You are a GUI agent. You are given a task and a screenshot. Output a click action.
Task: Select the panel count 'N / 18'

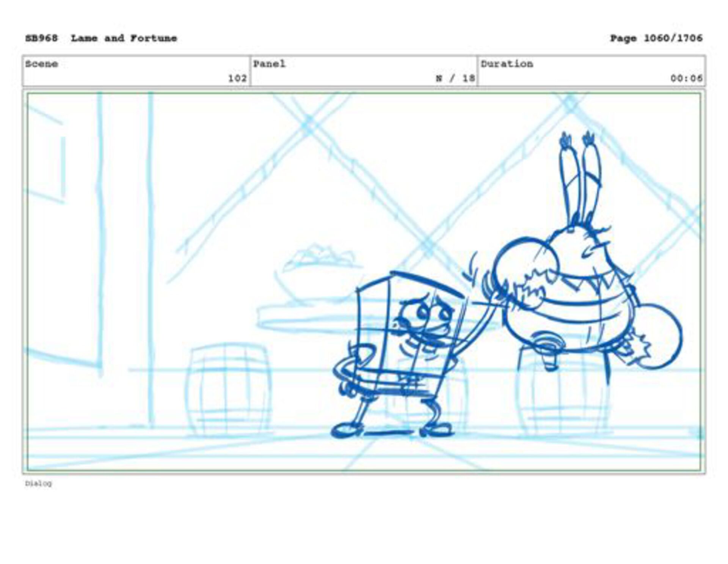tap(455, 78)
